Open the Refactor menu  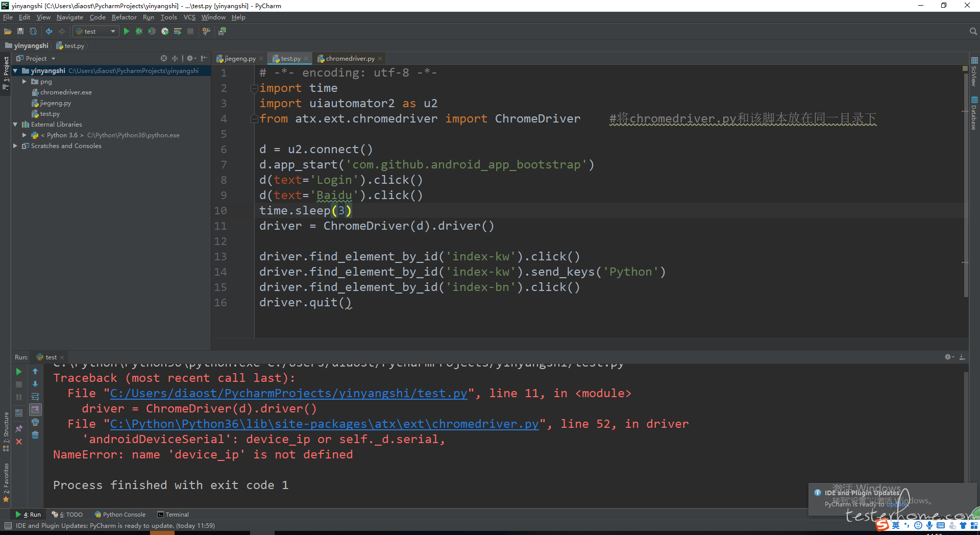[x=124, y=17]
